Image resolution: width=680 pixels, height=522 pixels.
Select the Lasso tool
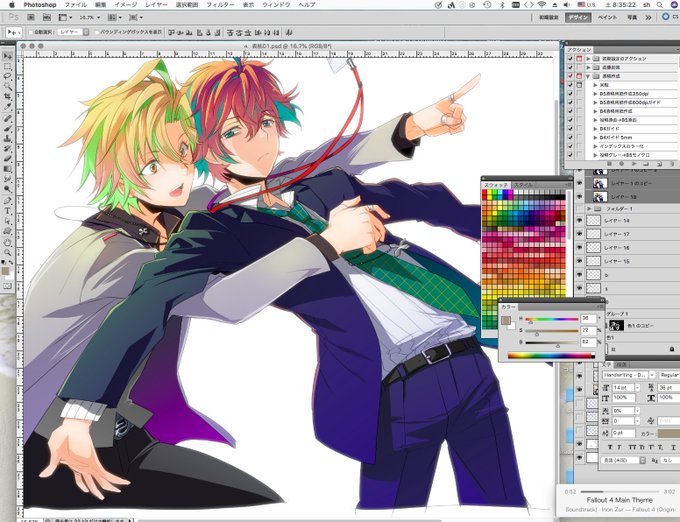8,76
